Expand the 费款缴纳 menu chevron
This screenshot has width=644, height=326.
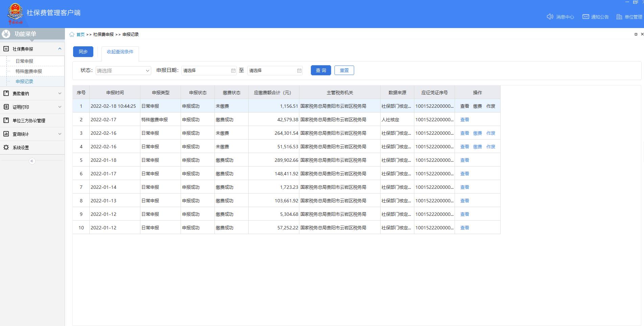(x=60, y=93)
